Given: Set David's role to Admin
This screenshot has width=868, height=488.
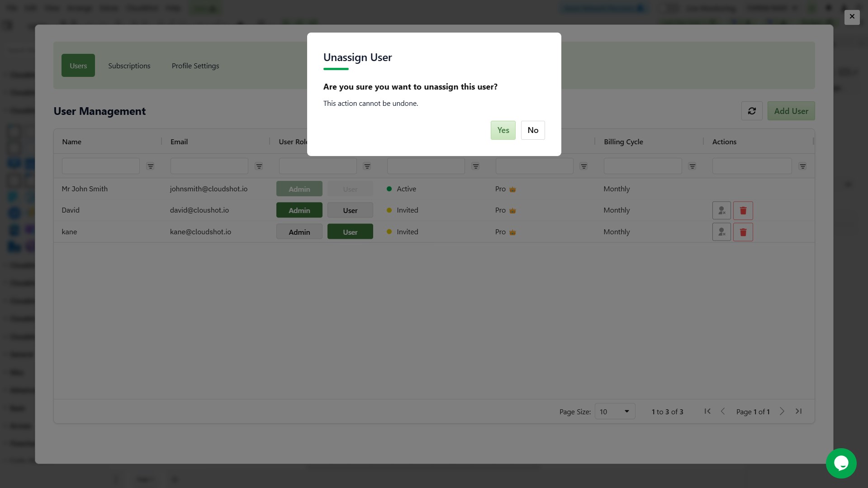Looking at the screenshot, I should pyautogui.click(x=299, y=210).
